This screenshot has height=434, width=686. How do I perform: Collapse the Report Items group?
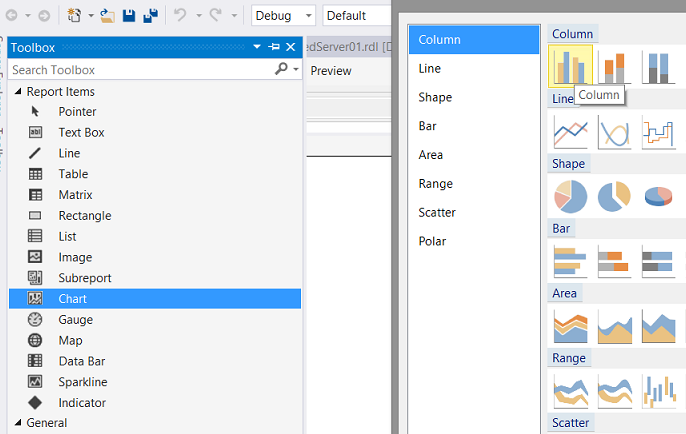pos(18,91)
